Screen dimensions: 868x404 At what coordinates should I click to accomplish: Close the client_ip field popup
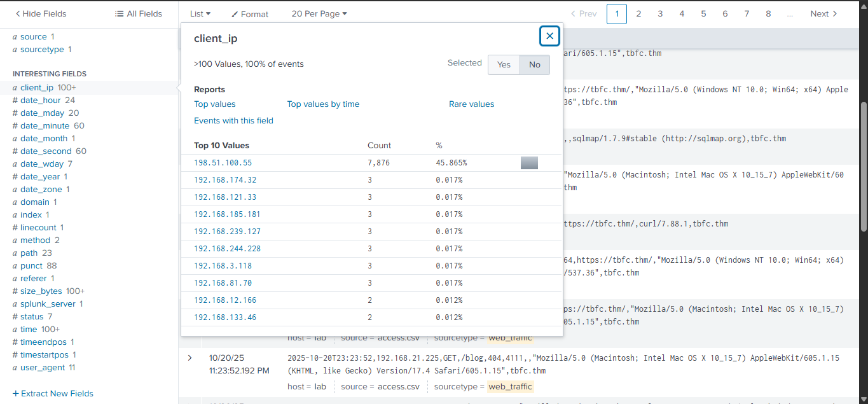pyautogui.click(x=549, y=36)
